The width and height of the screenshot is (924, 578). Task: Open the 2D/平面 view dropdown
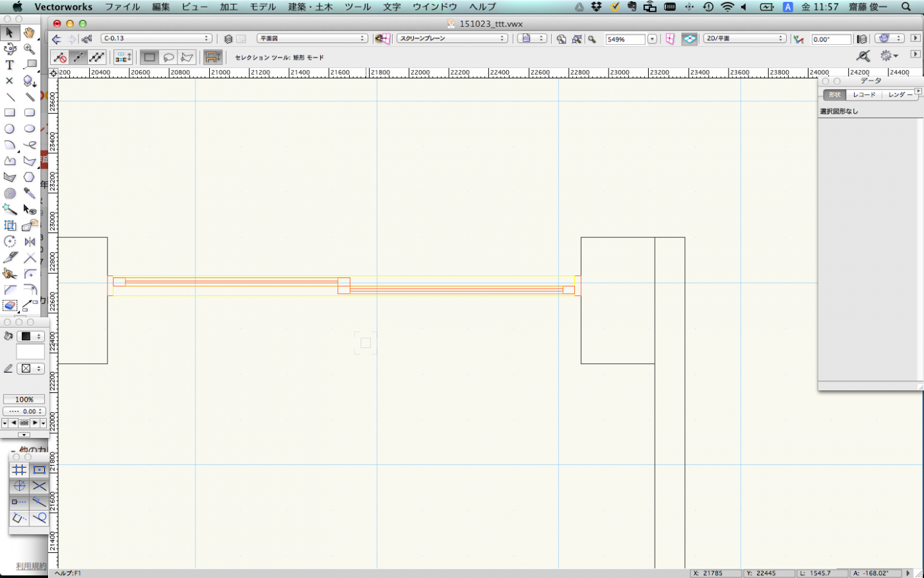pos(744,38)
